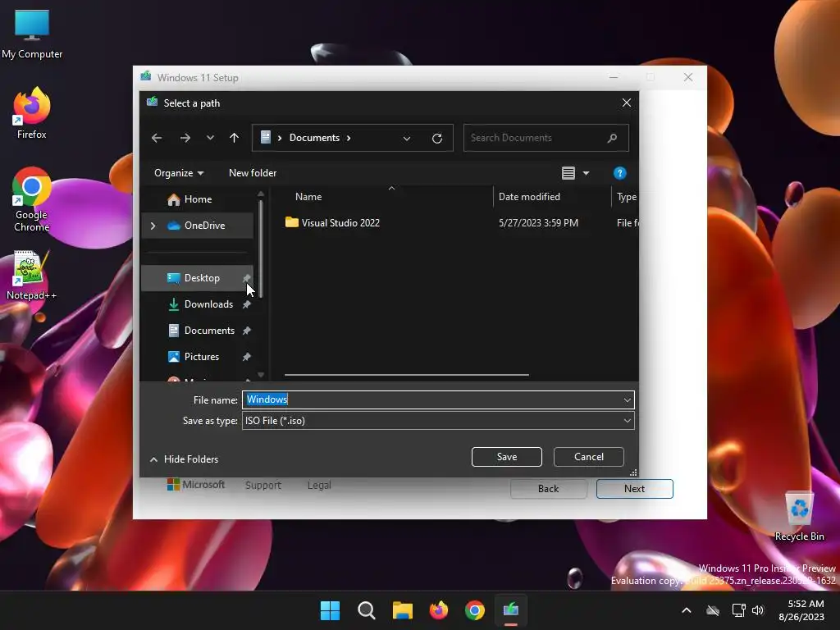The width and height of the screenshot is (840, 630).
Task: Click the 5/27/2023 3:59 PM date cell
Action: coord(538,223)
